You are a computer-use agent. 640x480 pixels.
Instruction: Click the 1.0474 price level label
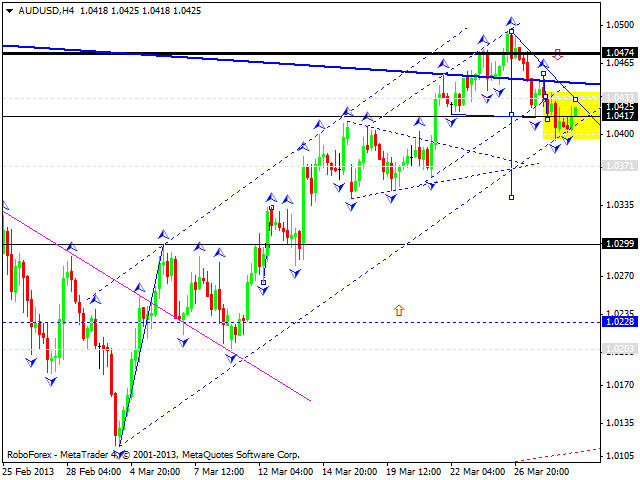pyautogui.click(x=621, y=52)
